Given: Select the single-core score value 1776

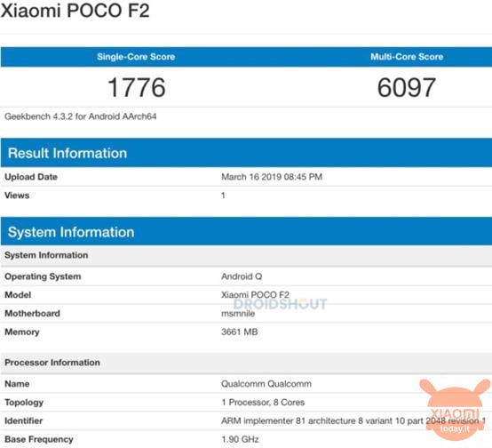Looking at the screenshot, I should coord(137,87).
